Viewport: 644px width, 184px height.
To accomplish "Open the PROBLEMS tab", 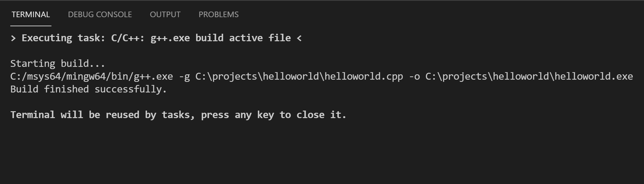I will (x=219, y=14).
